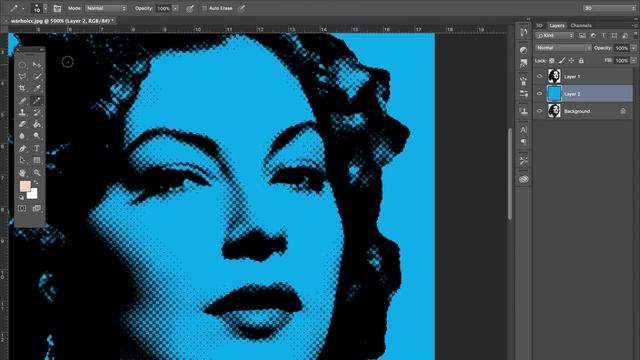Collapse the panel dock double-arrow
The width and height of the screenshot is (640, 360).
528,19
